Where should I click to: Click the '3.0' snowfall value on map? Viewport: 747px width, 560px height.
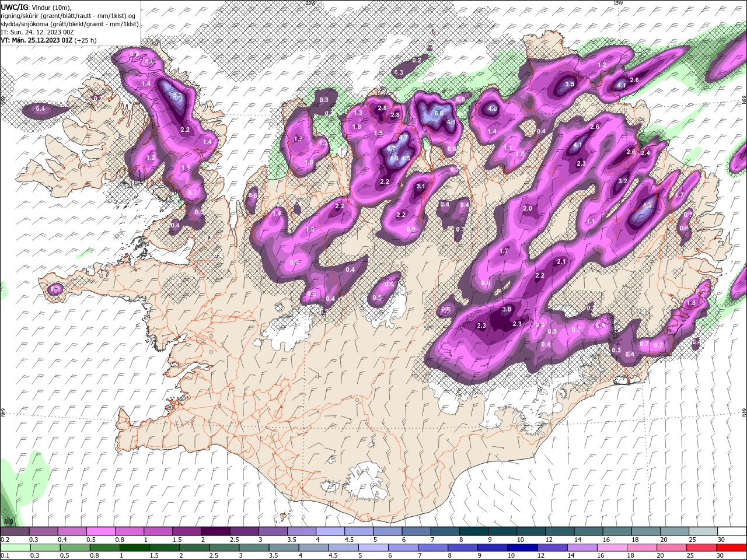[x=507, y=309]
